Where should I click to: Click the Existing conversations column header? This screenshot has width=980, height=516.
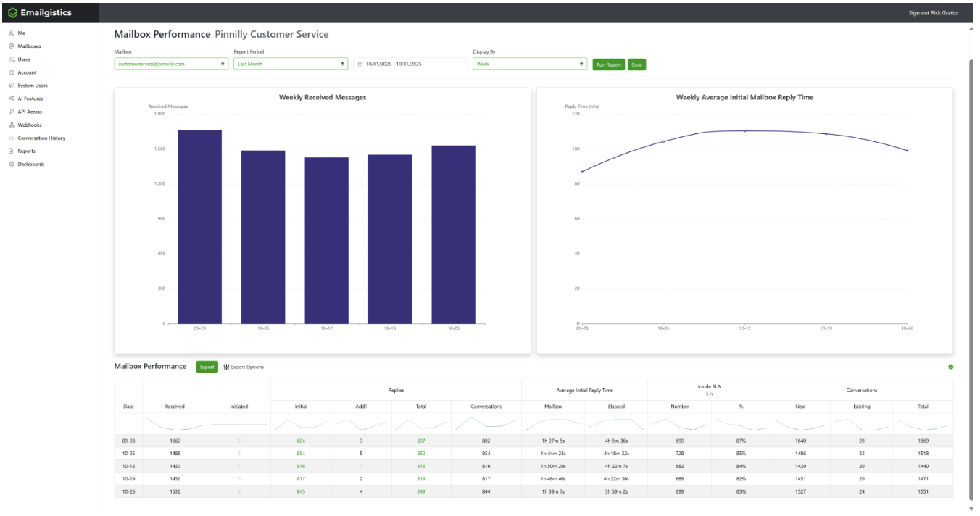point(862,407)
